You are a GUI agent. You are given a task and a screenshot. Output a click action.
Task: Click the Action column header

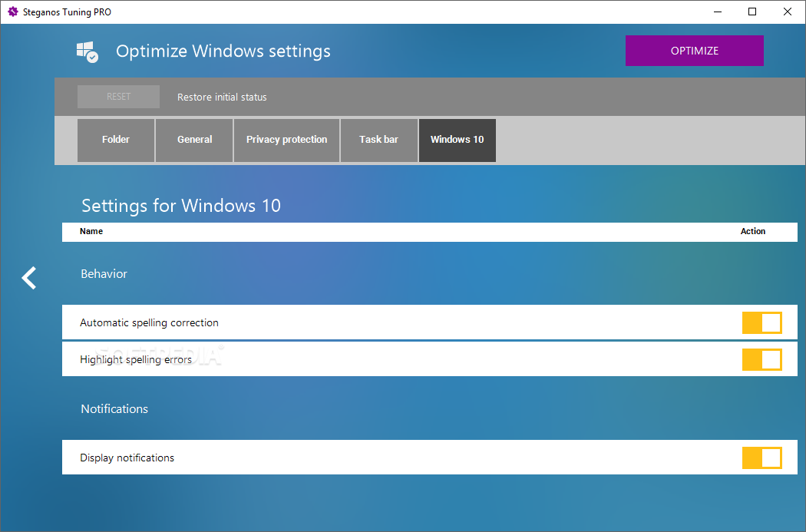(752, 231)
